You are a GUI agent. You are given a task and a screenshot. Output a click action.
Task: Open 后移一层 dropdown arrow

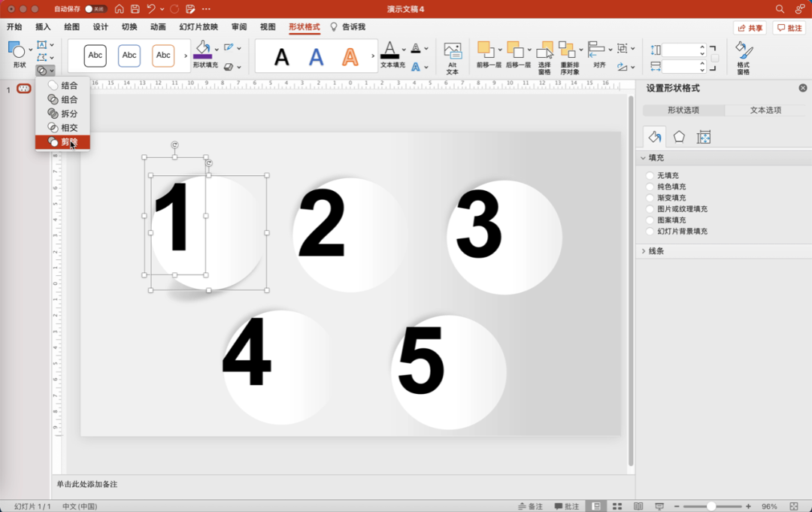tap(529, 50)
